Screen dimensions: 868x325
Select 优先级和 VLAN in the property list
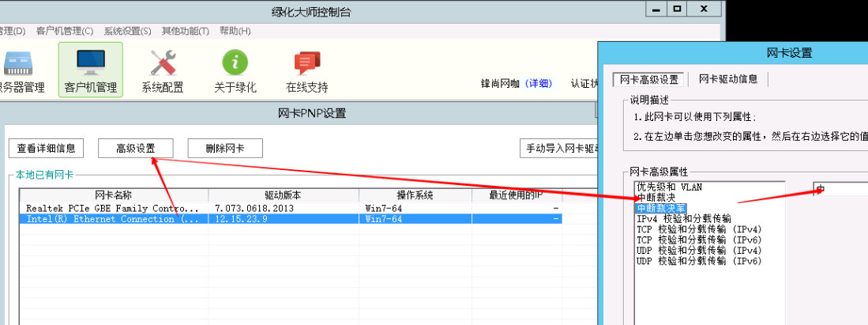(669, 187)
